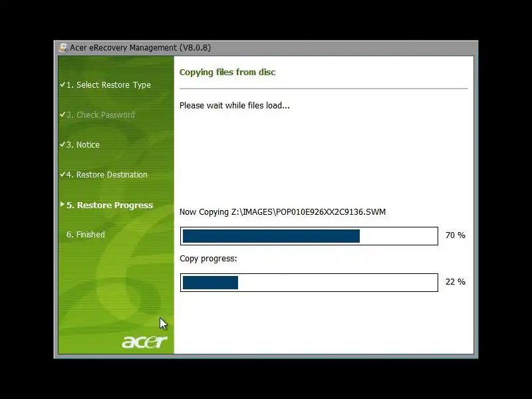Select step 1 Select Restore Type
The width and height of the screenshot is (532, 399).
108,85
